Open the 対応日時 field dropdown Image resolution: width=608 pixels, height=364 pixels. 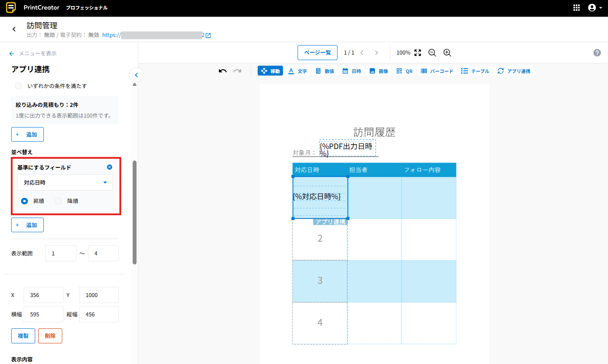[x=65, y=182]
